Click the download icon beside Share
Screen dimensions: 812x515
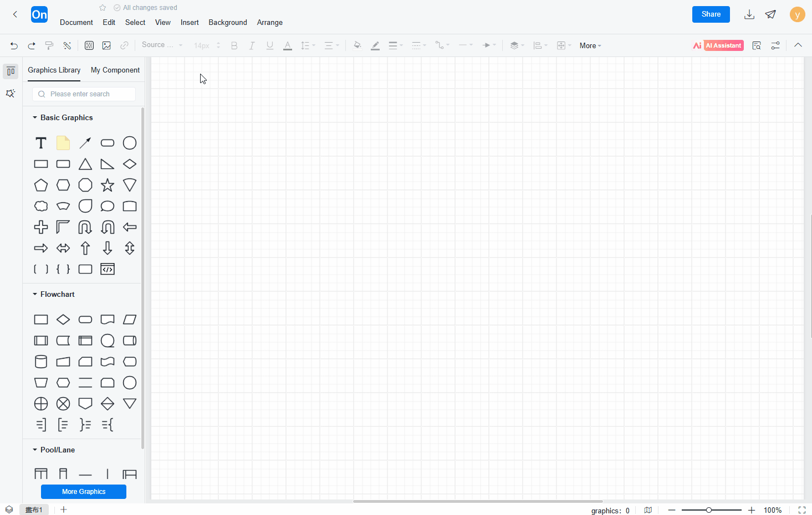pos(749,14)
